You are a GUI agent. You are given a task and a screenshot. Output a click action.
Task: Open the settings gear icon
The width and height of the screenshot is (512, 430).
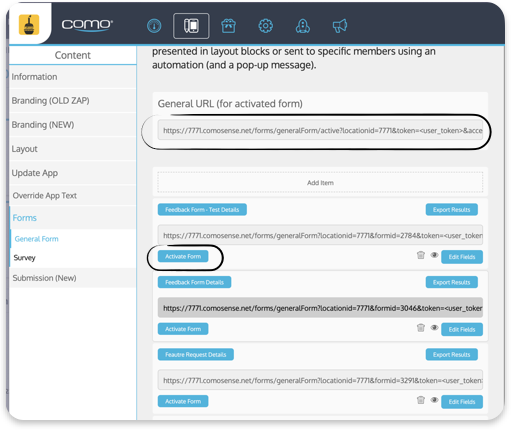point(266,26)
